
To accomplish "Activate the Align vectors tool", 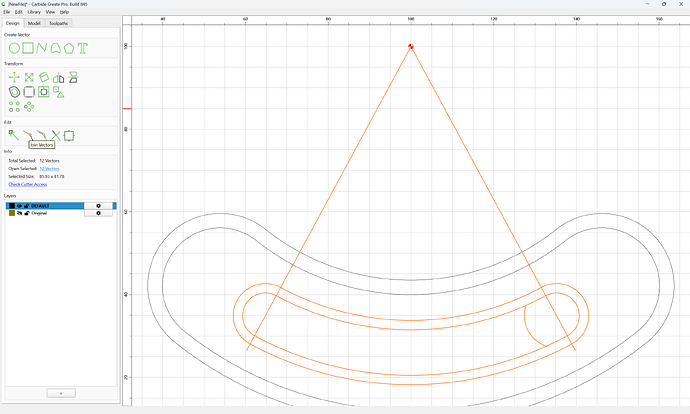I will (73, 77).
